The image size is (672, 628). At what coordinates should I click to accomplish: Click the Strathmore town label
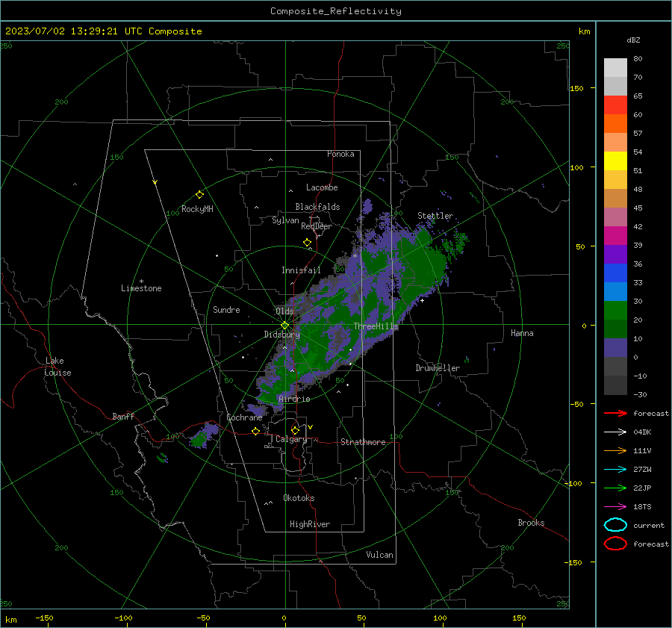pyautogui.click(x=363, y=442)
